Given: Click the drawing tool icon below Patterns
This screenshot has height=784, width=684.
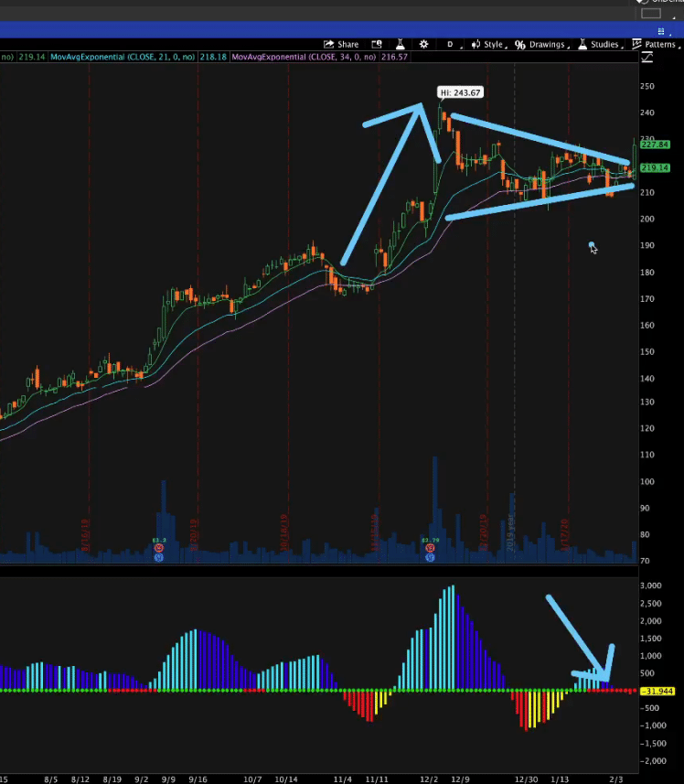Looking at the screenshot, I should pyautogui.click(x=647, y=58).
